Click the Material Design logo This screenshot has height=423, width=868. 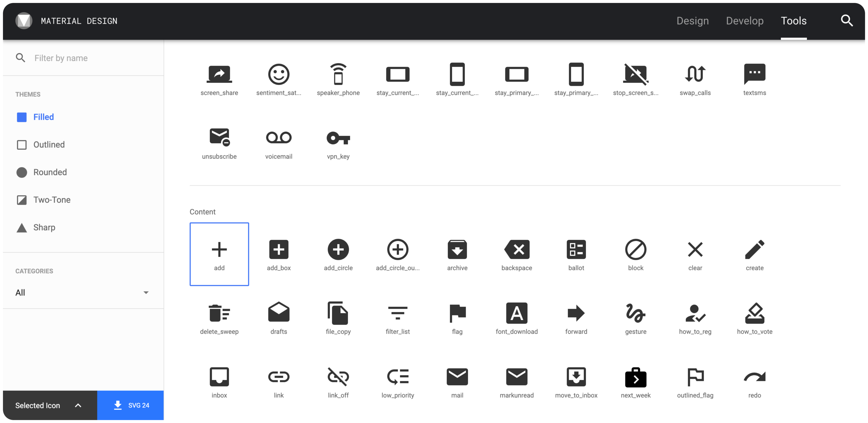point(24,21)
